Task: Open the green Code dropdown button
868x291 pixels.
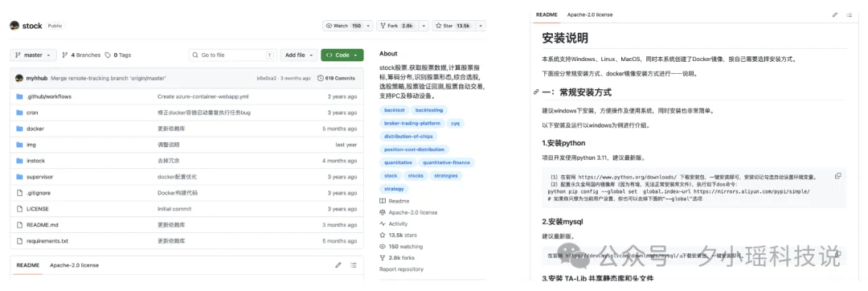Action: tap(342, 55)
